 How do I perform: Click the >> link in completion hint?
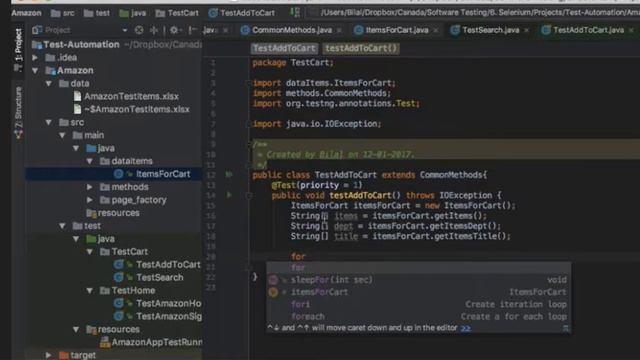click(x=465, y=328)
